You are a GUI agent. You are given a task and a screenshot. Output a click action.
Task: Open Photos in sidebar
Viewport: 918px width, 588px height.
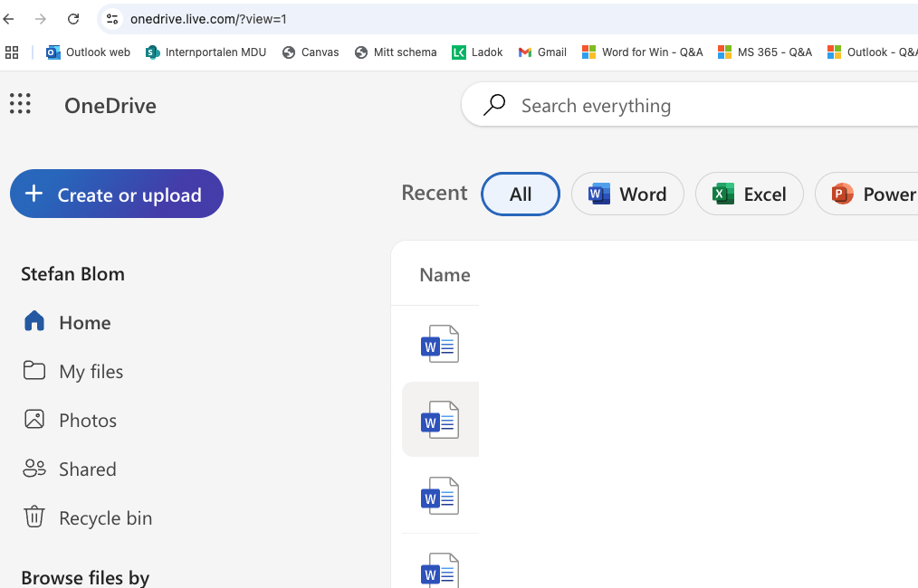tap(88, 420)
